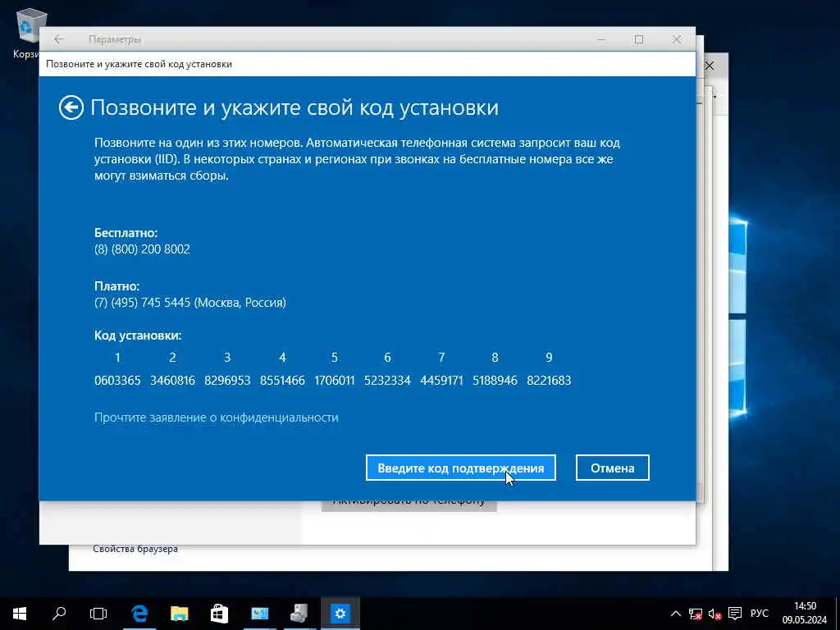Click installation code group 3460816

(172, 381)
